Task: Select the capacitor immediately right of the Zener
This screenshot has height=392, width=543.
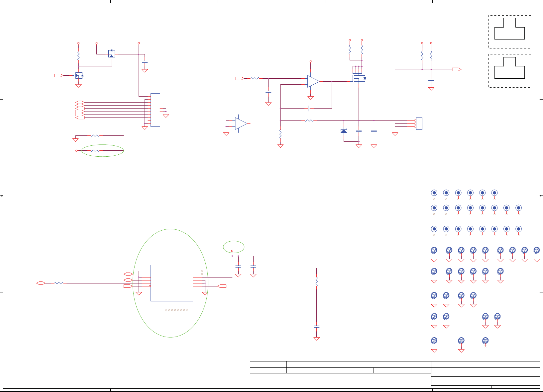Action: click(359, 131)
